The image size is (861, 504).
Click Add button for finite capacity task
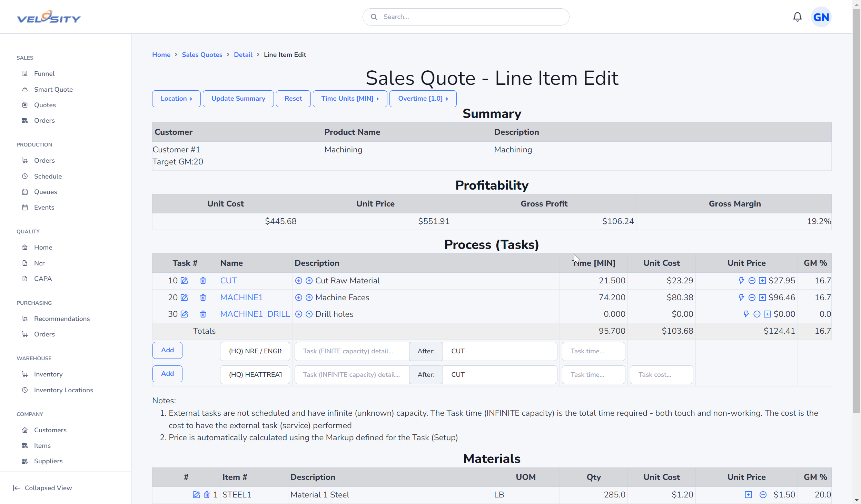click(167, 350)
